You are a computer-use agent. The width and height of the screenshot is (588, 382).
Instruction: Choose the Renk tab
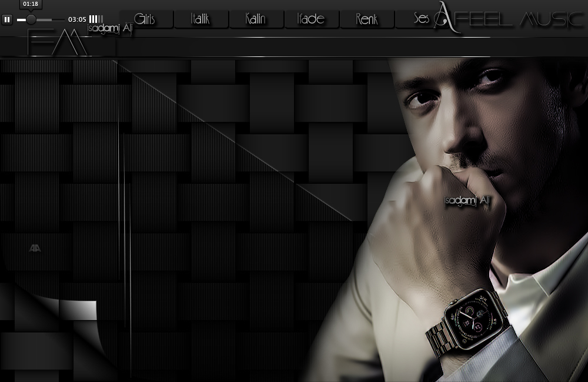point(367,19)
